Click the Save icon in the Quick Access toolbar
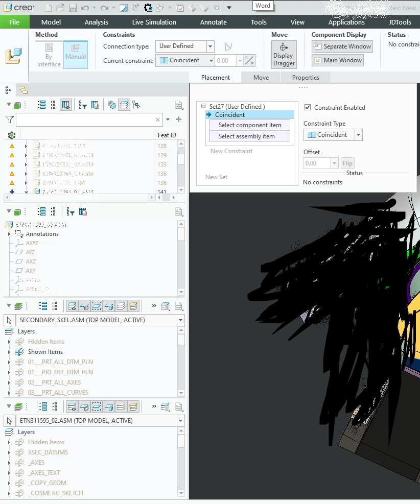 pos(72,8)
